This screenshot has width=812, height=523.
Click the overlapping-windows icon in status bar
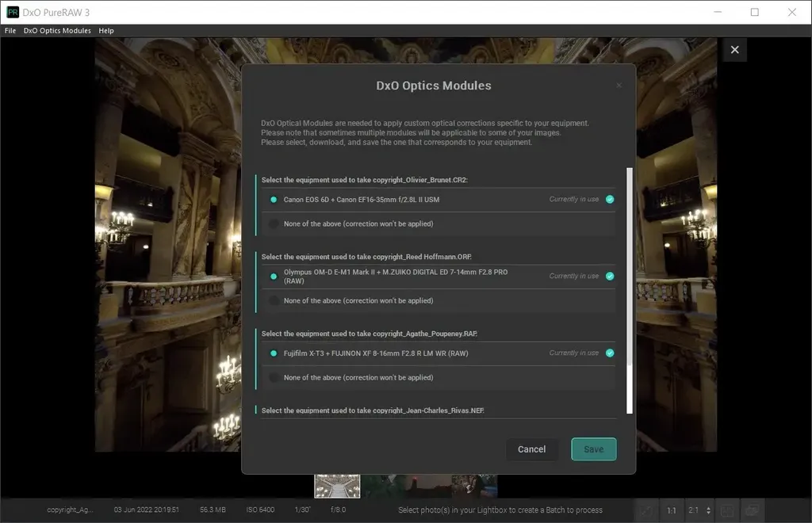pyautogui.click(x=752, y=510)
